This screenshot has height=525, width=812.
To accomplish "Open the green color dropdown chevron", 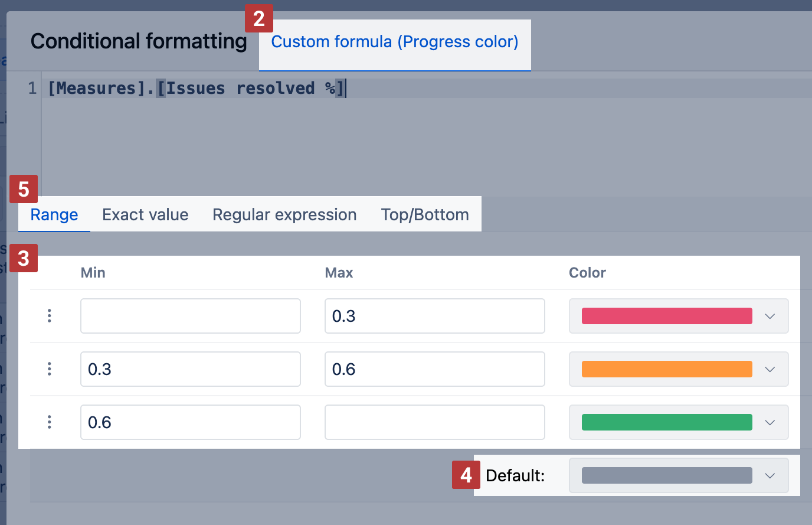I will pyautogui.click(x=770, y=422).
